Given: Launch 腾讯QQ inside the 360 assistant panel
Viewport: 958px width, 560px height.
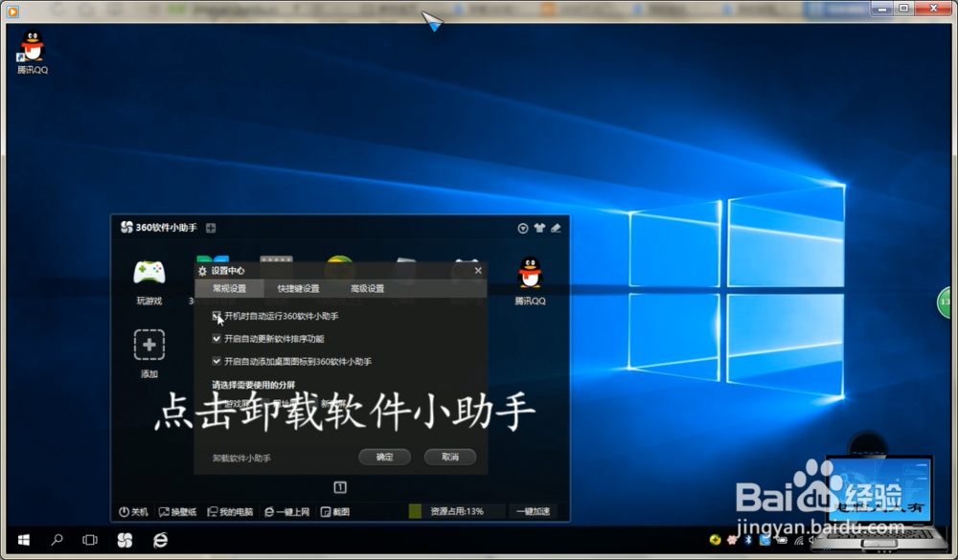Looking at the screenshot, I should [530, 273].
